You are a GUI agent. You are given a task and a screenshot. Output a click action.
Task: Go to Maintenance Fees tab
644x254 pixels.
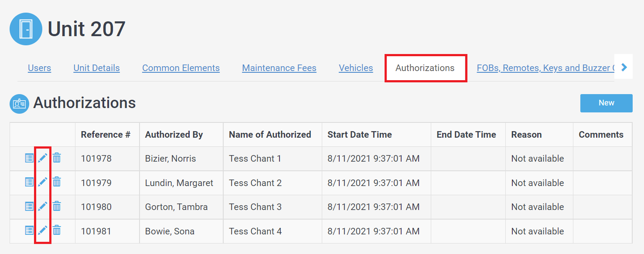(x=279, y=68)
